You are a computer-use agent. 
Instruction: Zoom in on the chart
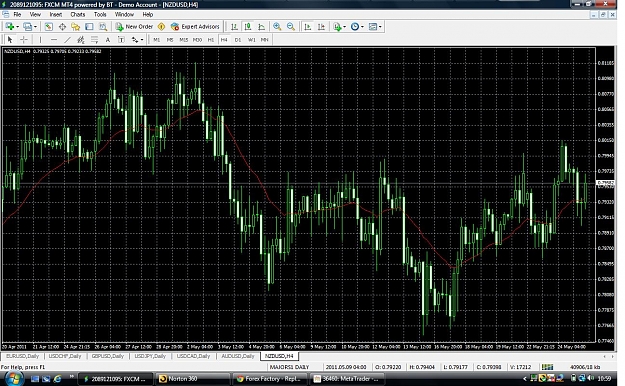[x=277, y=27]
